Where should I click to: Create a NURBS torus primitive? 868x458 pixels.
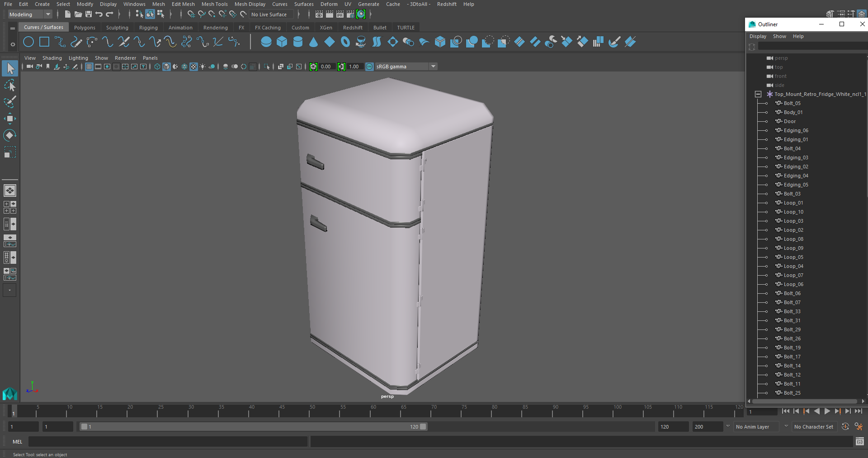pos(345,42)
